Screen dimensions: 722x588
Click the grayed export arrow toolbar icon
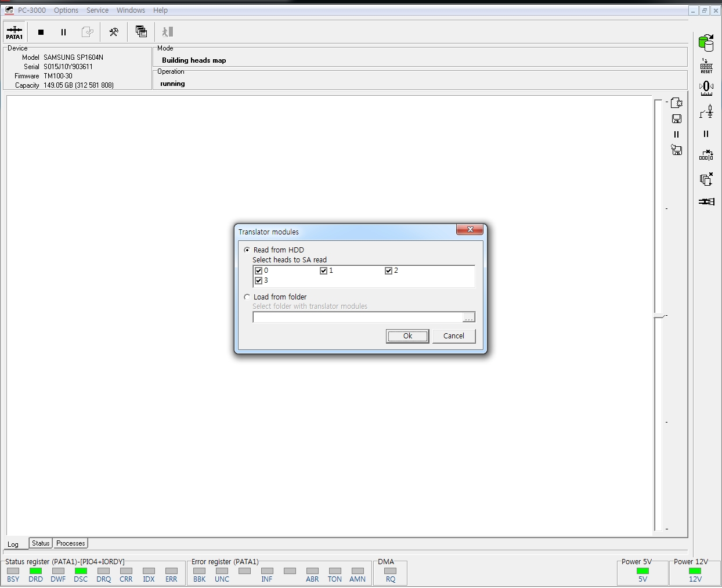tap(87, 32)
